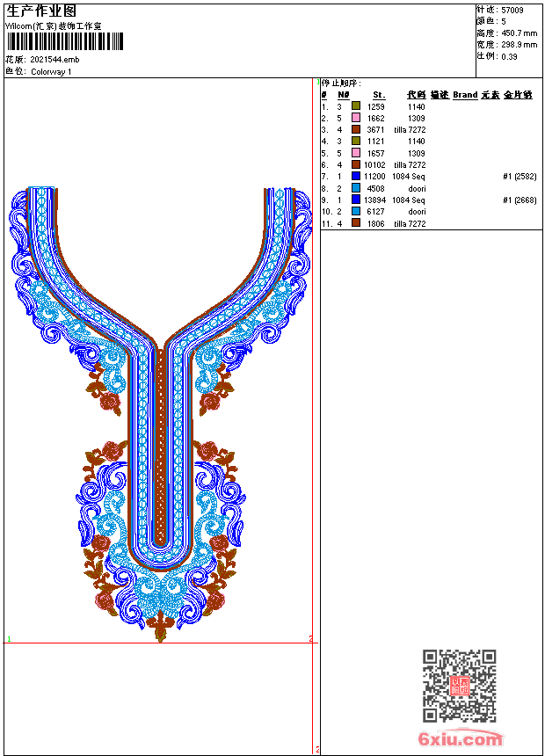The width and height of the screenshot is (545, 756).
Task: Select stitch count '10102' in row 6
Action: (374, 165)
